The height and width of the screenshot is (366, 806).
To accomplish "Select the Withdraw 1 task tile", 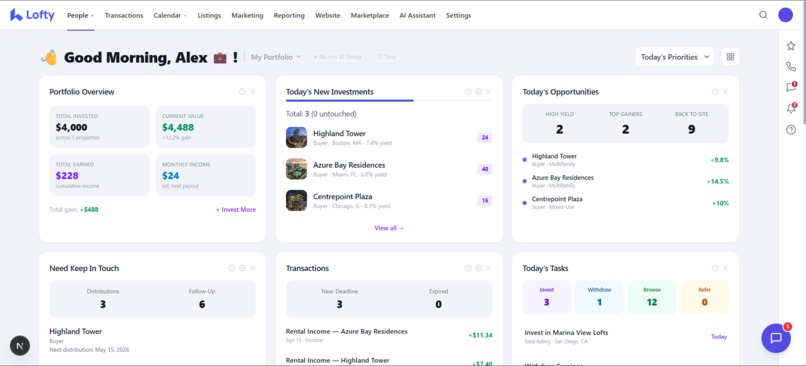I will 599,297.
